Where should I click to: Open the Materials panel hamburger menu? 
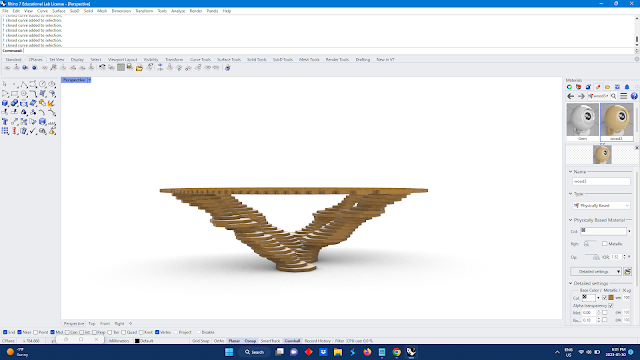pos(624,96)
